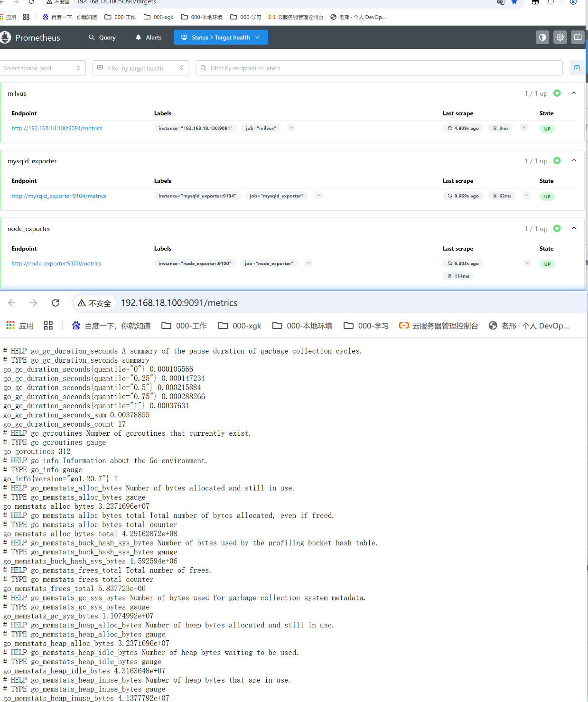Expand scrape details chevron in node_exporter row

(x=527, y=263)
